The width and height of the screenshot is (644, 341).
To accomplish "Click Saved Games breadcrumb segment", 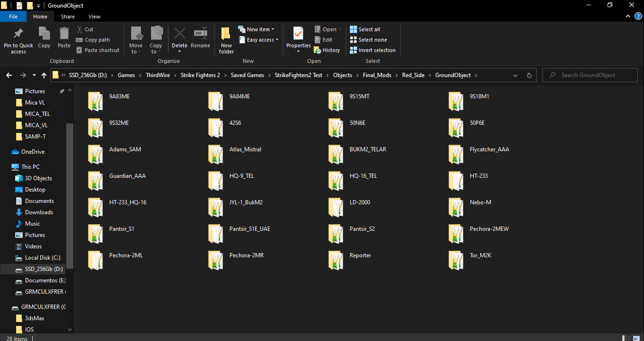I will point(247,75).
